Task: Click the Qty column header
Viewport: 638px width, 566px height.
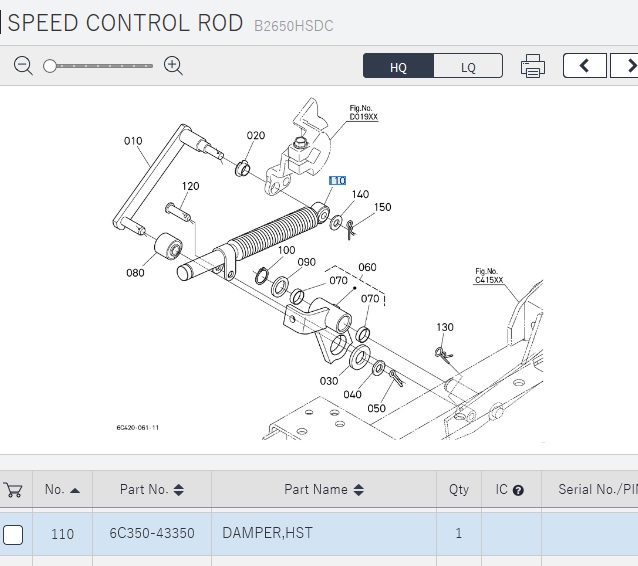Action: click(x=458, y=490)
